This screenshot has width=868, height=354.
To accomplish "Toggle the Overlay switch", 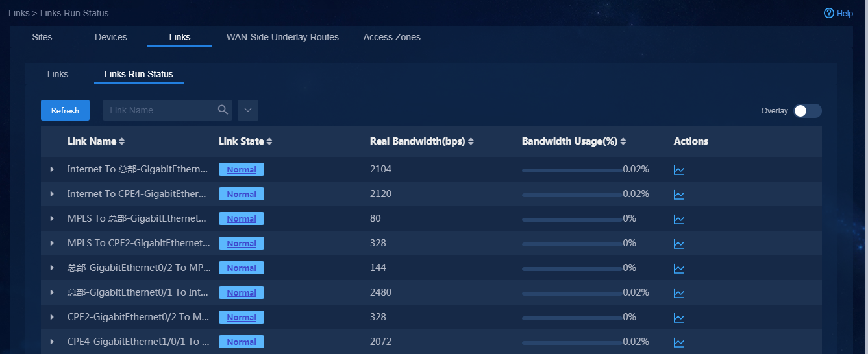I will (808, 111).
